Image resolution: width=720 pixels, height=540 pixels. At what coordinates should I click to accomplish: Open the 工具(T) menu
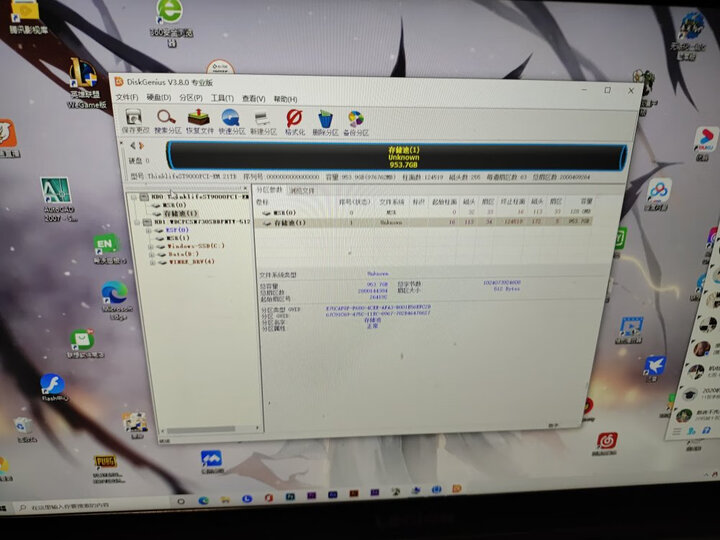tap(222, 98)
